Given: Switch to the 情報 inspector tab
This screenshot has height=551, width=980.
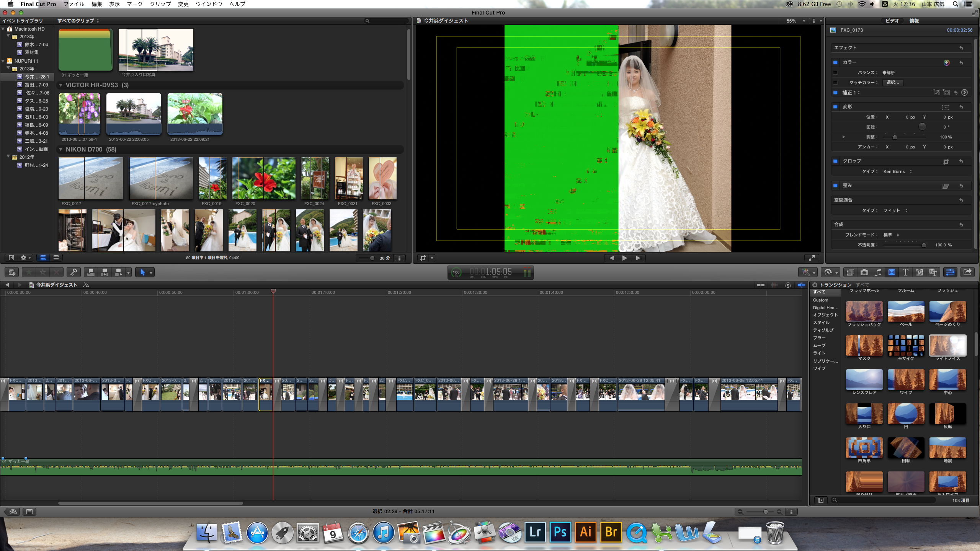Looking at the screenshot, I should coord(914,21).
